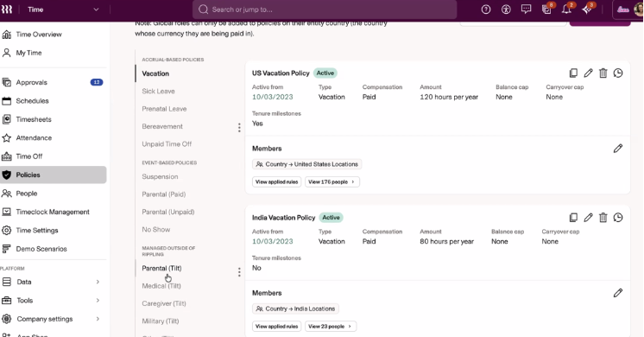Image resolution: width=644 pixels, height=337 pixels.
Task: Duplicate the US Vacation Policy
Action: (573, 73)
